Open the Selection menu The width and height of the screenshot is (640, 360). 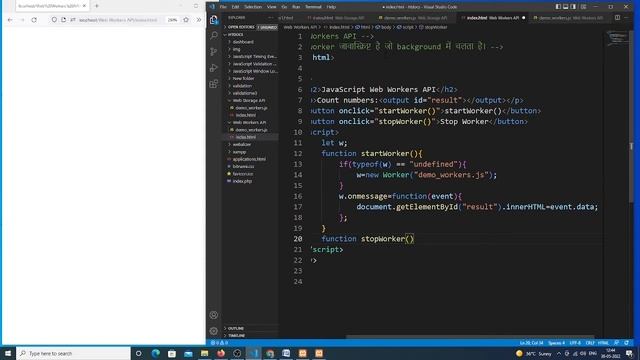[x=253, y=7]
